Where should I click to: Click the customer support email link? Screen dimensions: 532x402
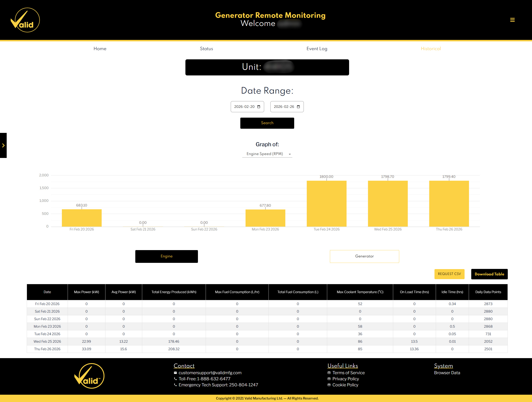pyautogui.click(x=210, y=373)
